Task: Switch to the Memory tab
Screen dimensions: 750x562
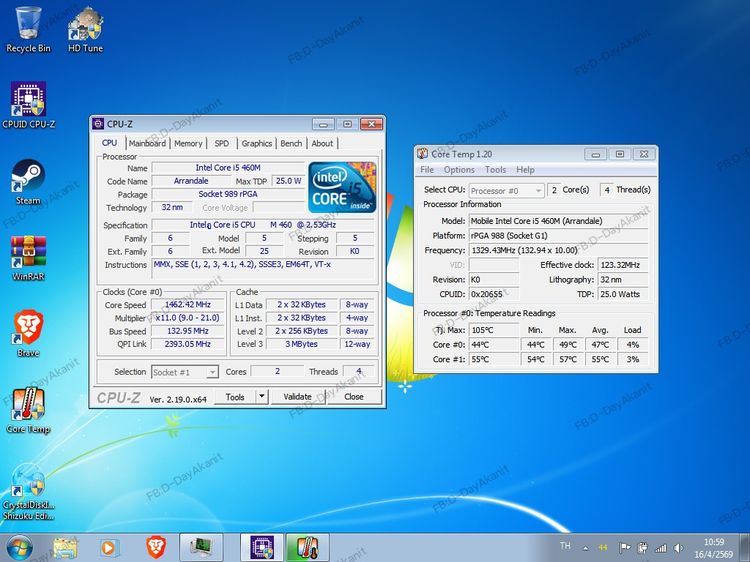Action: pyautogui.click(x=188, y=143)
